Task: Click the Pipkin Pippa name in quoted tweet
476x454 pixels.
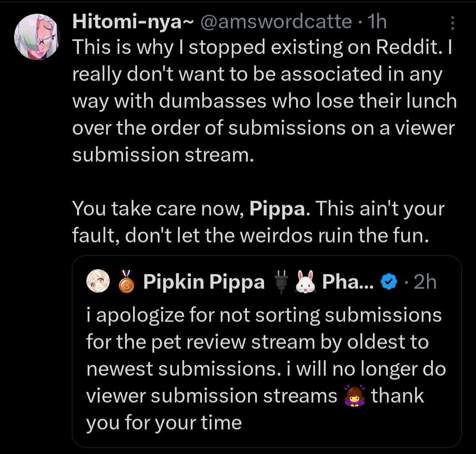Action: [204, 281]
